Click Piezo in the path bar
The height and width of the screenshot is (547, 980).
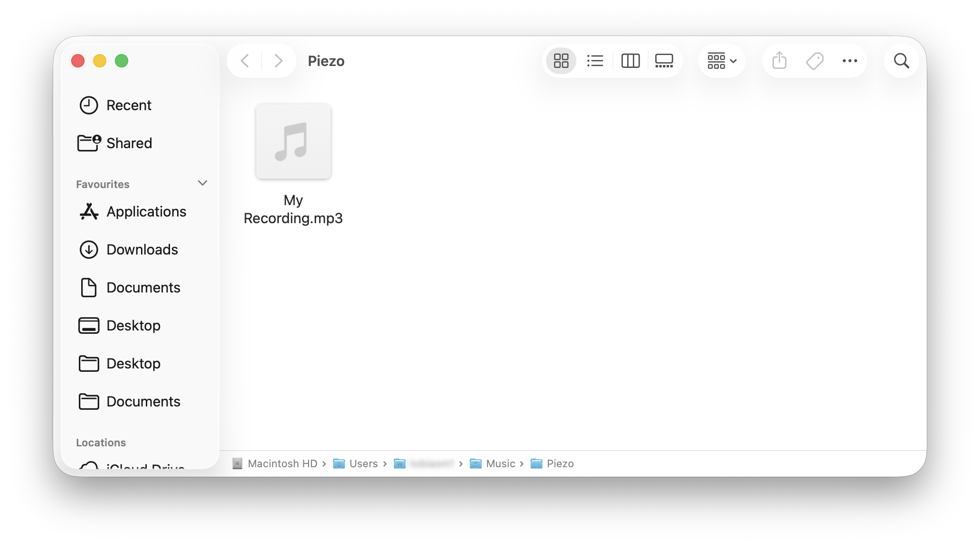click(552, 463)
